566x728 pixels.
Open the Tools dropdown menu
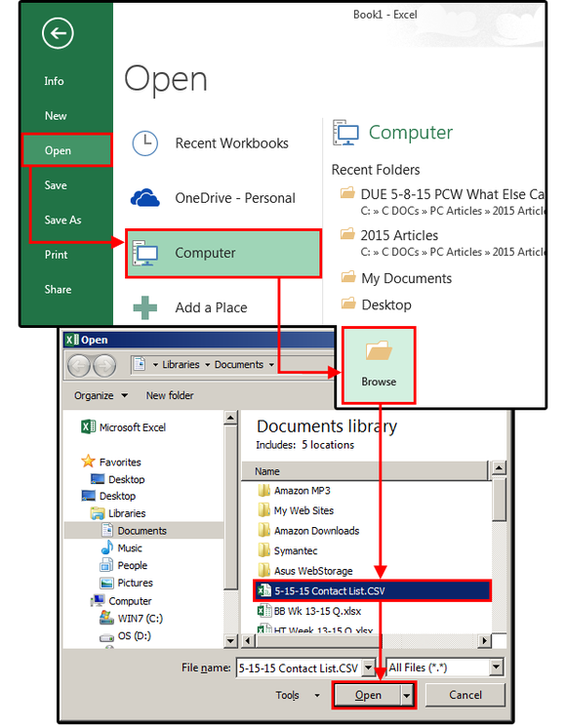[298, 695]
